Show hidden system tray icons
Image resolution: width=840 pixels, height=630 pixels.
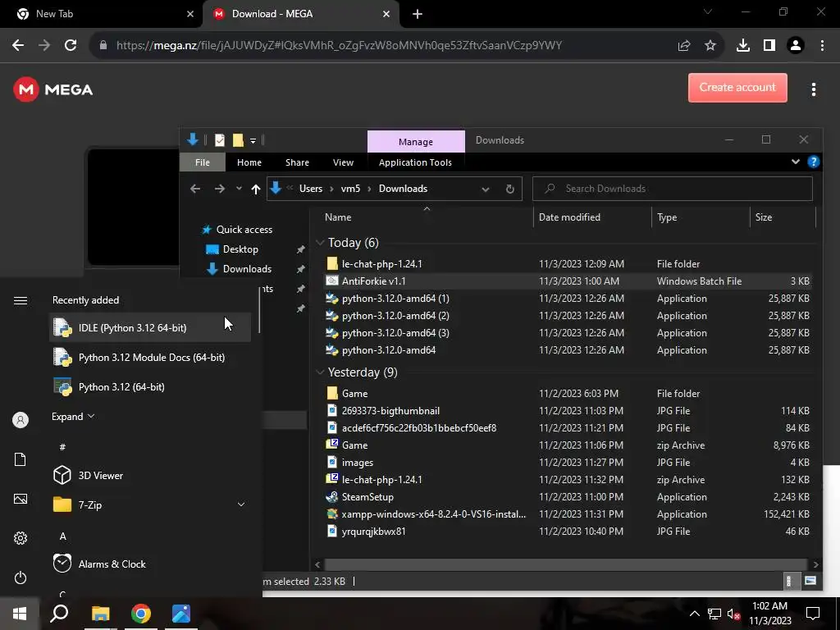click(x=694, y=614)
